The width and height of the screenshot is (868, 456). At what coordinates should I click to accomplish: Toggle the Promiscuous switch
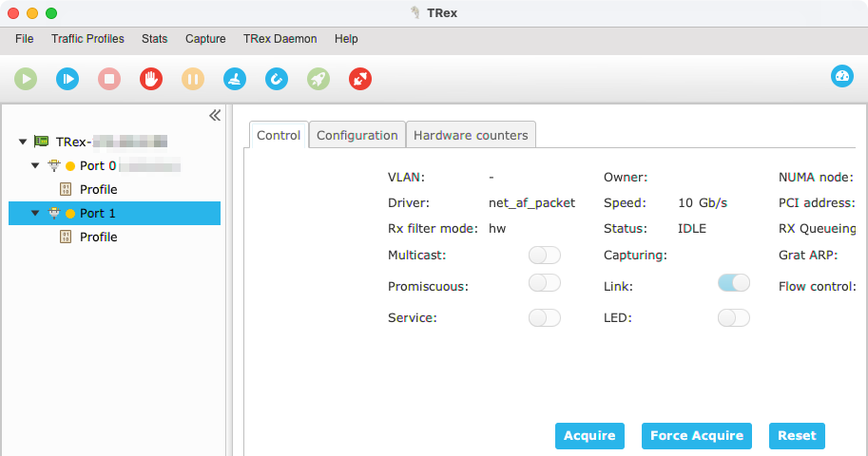pos(545,283)
